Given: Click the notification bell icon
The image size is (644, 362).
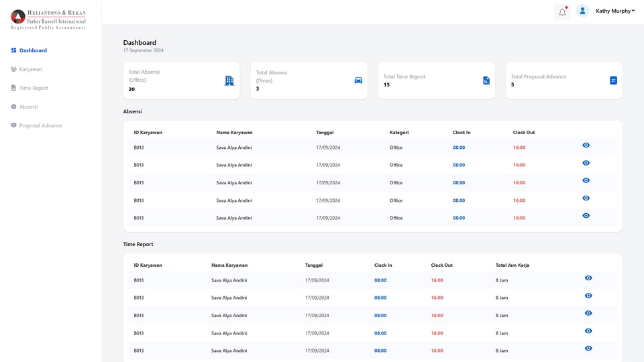Looking at the screenshot, I should tap(562, 12).
